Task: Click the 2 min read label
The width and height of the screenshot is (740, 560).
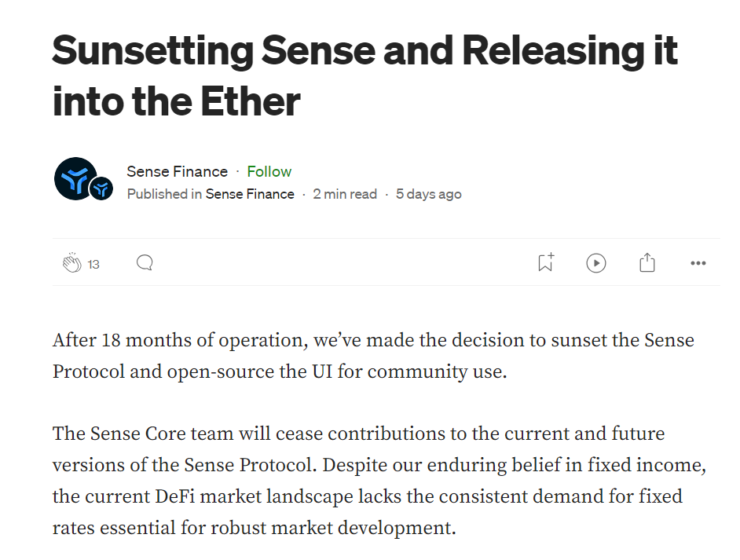Action: click(345, 194)
